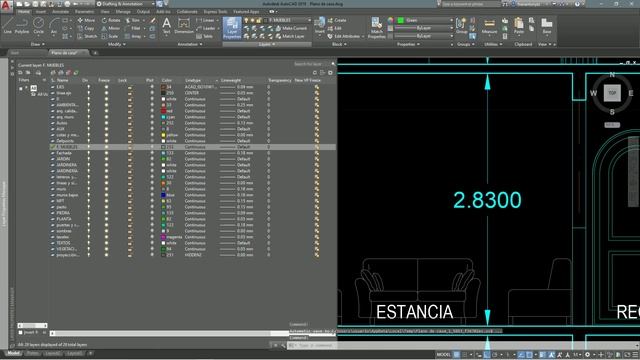
Task: Click the Copy tool
Action: (x=86, y=28)
